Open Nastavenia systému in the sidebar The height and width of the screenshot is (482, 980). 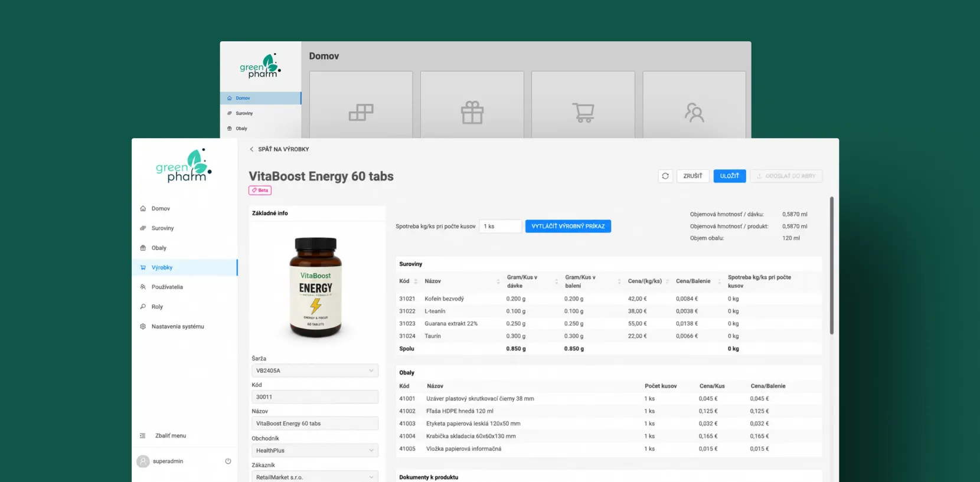tap(184, 326)
